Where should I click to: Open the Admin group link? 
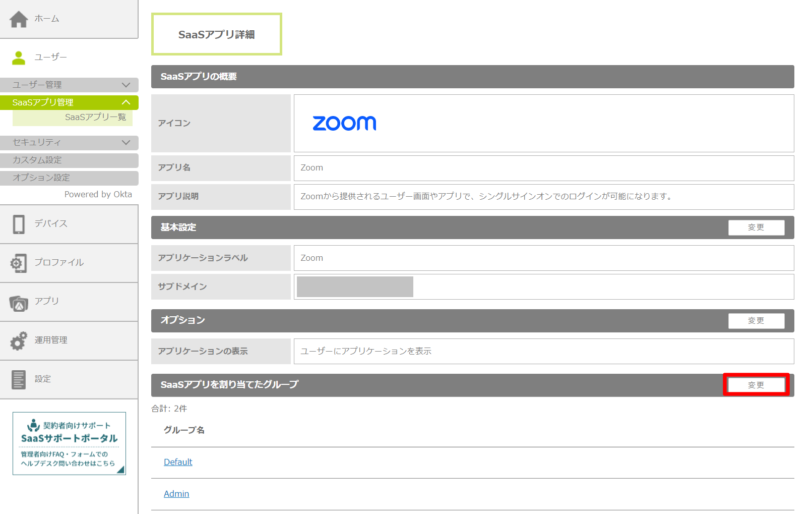point(176,494)
